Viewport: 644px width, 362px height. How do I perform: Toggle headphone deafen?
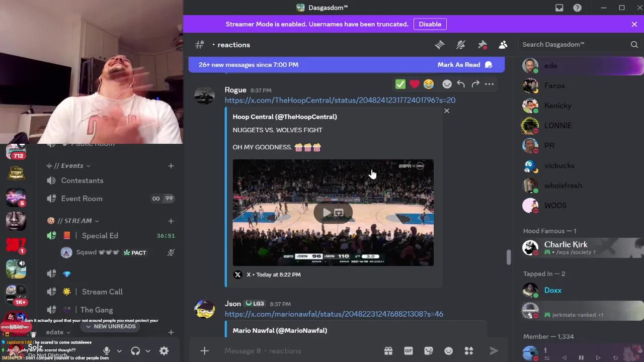pos(135,351)
